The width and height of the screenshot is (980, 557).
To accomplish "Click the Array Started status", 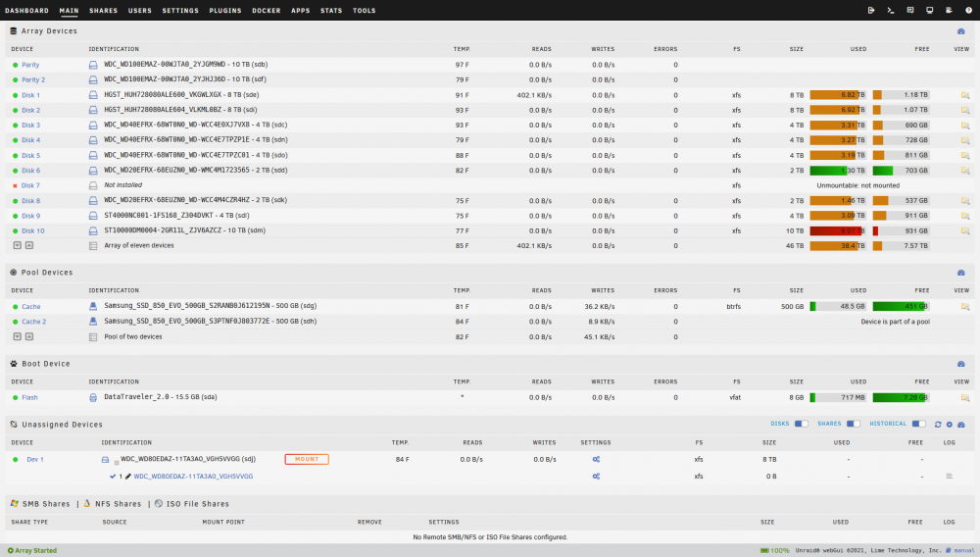I will [x=32, y=551].
